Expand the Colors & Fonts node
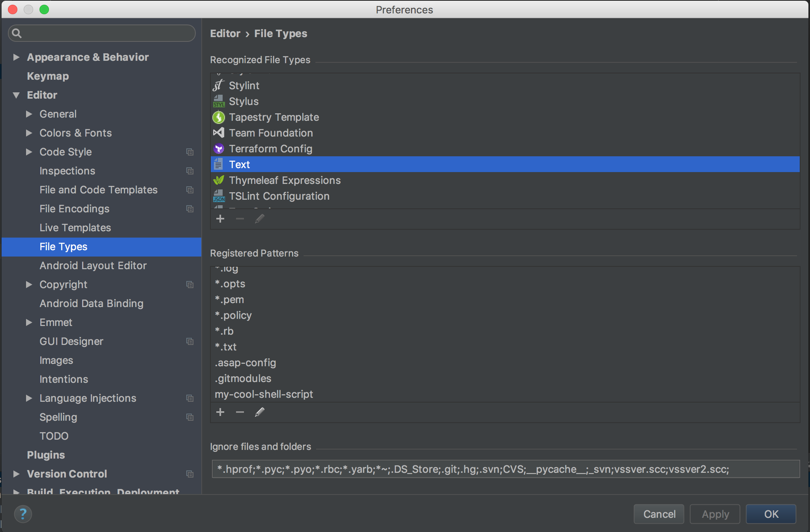The height and width of the screenshot is (532, 810). (29, 133)
